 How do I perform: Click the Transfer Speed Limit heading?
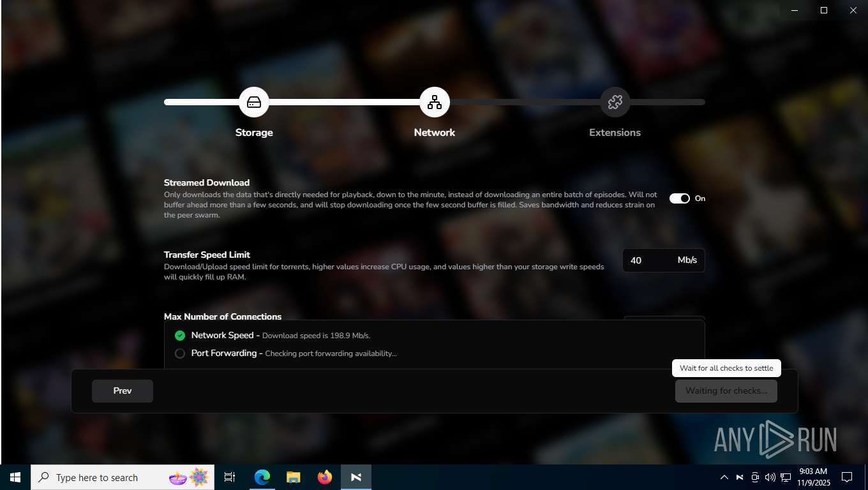pyautogui.click(x=207, y=255)
